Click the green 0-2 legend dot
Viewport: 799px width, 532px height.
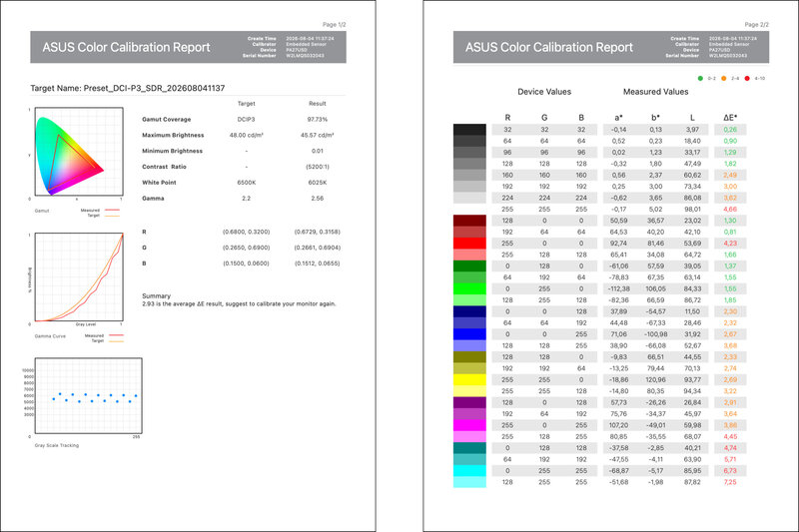700,79
